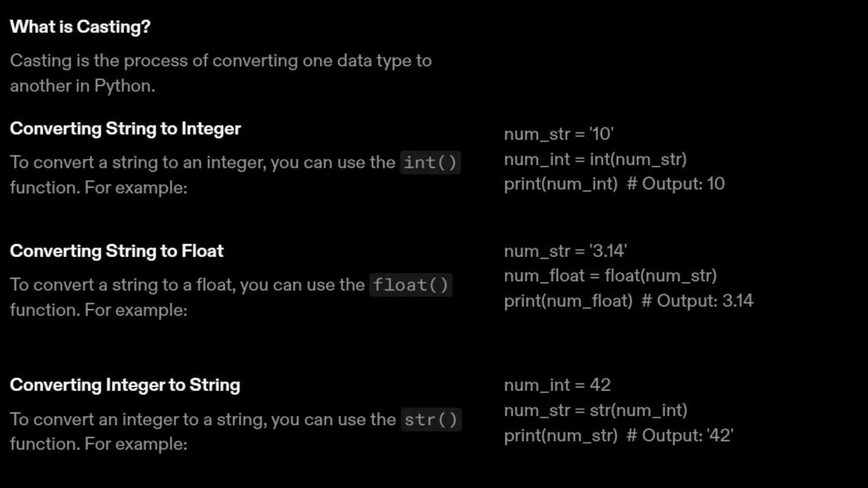868x488 pixels.
Task: Click the num_int = 42 code line
Action: tap(557, 385)
